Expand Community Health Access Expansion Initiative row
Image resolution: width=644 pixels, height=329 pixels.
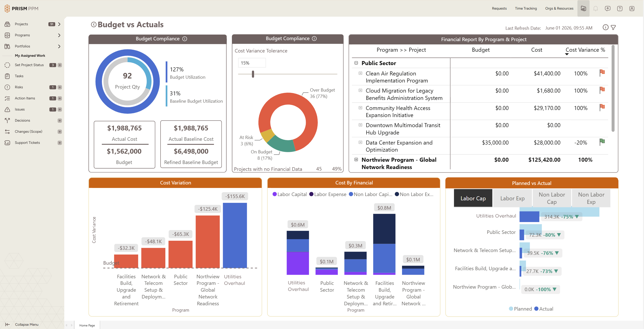[x=360, y=108]
